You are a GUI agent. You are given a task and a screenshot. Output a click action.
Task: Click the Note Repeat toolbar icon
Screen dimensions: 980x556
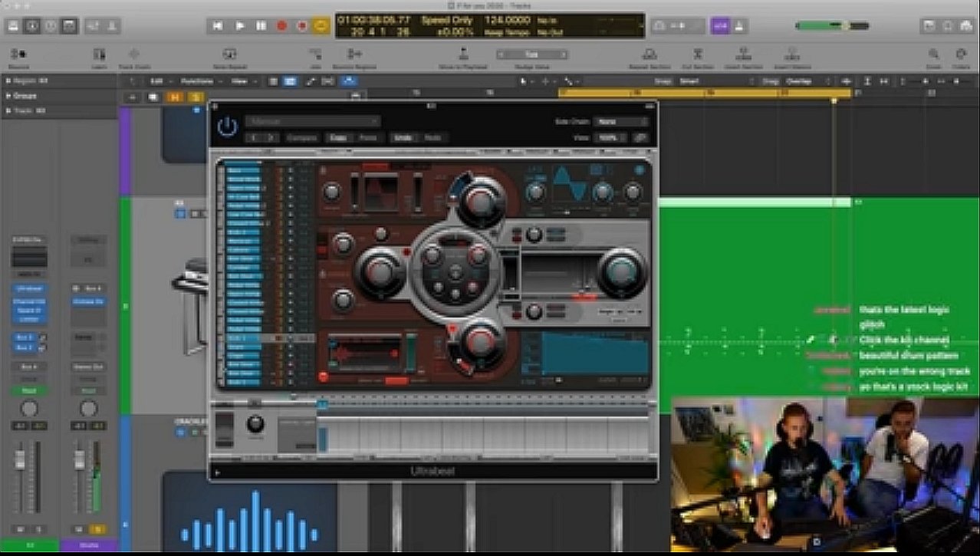tap(229, 54)
